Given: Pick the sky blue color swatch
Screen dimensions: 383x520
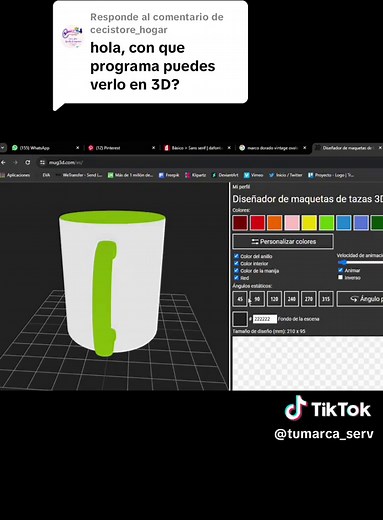Looking at the screenshot, I should tap(344, 223).
